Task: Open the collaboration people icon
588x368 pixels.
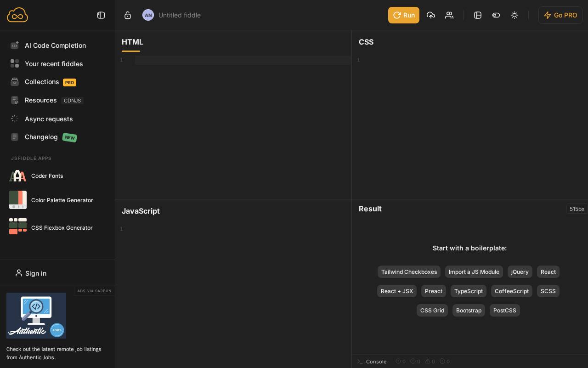Action: tap(449, 15)
